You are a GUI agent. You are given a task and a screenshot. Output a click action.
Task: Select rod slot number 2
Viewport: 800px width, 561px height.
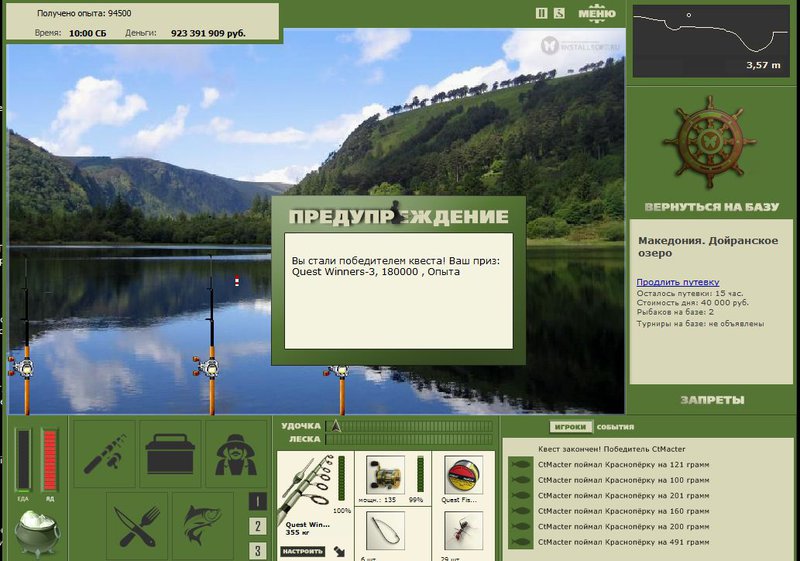pos(258,526)
